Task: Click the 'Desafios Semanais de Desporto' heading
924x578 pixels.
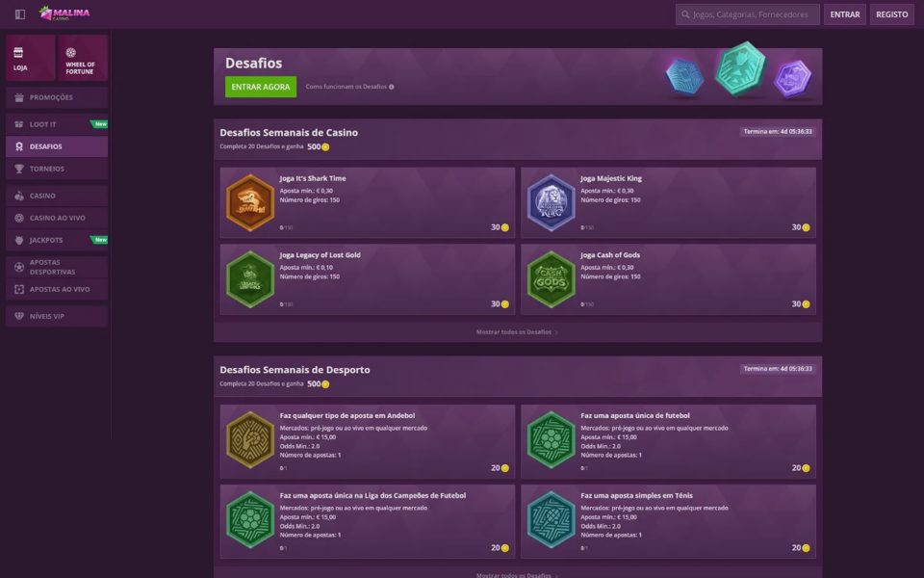Action: coord(295,370)
